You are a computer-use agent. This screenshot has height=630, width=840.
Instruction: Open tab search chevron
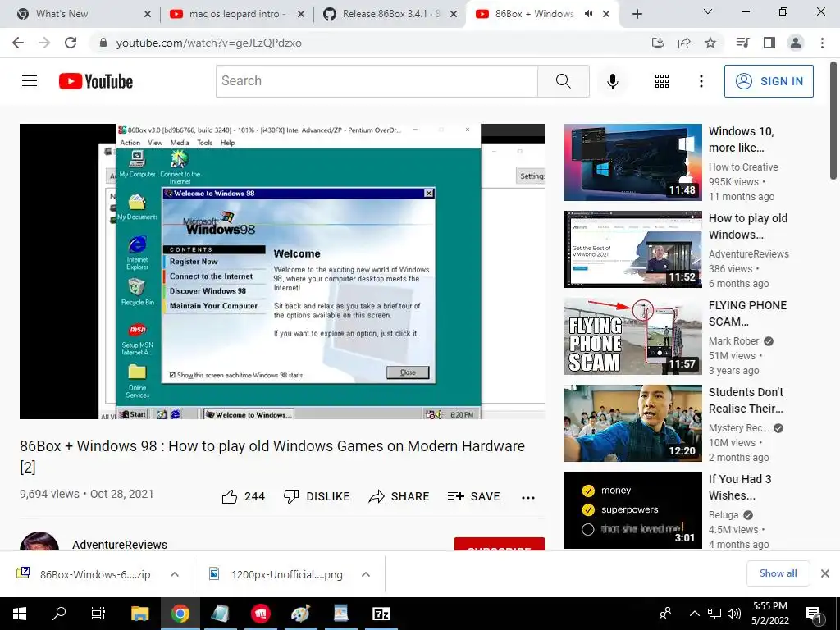708,11
